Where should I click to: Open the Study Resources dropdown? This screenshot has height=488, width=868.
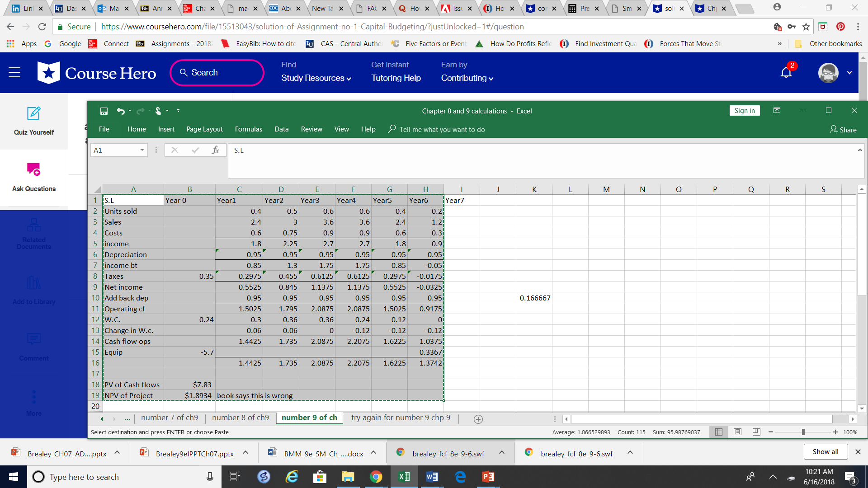[316, 78]
